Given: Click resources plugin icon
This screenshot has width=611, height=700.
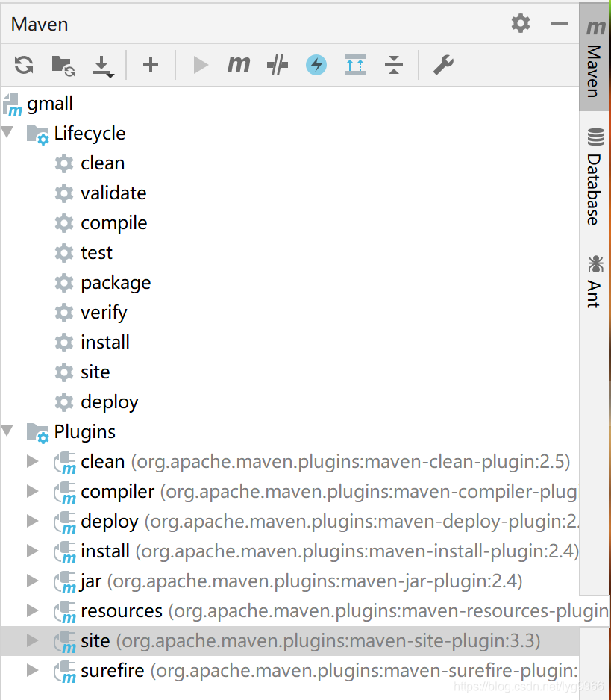Looking at the screenshot, I should (x=65, y=612).
